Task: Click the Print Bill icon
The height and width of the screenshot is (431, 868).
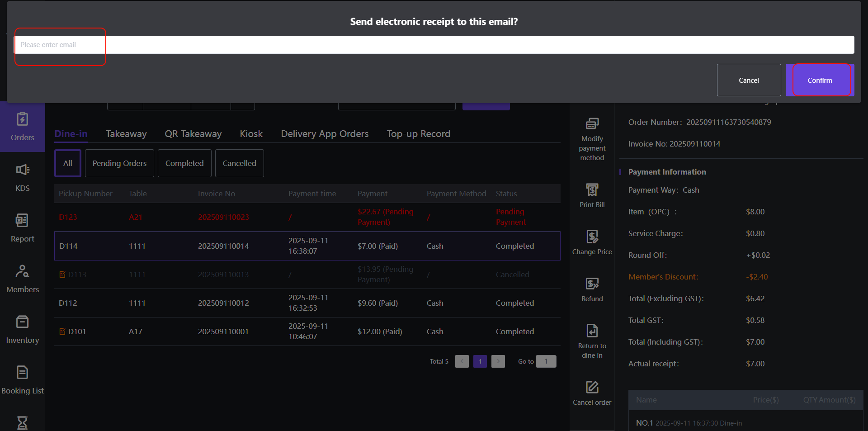Action: coord(592,190)
